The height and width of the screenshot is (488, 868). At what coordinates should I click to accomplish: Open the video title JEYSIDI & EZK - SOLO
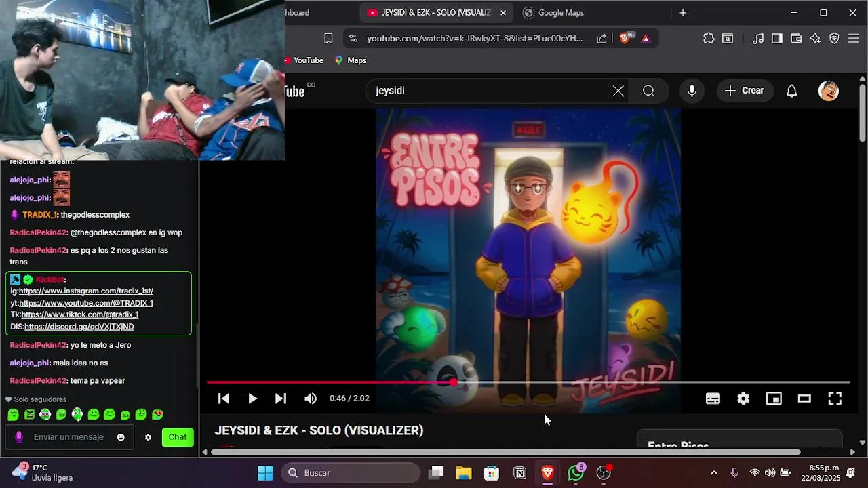319,430
